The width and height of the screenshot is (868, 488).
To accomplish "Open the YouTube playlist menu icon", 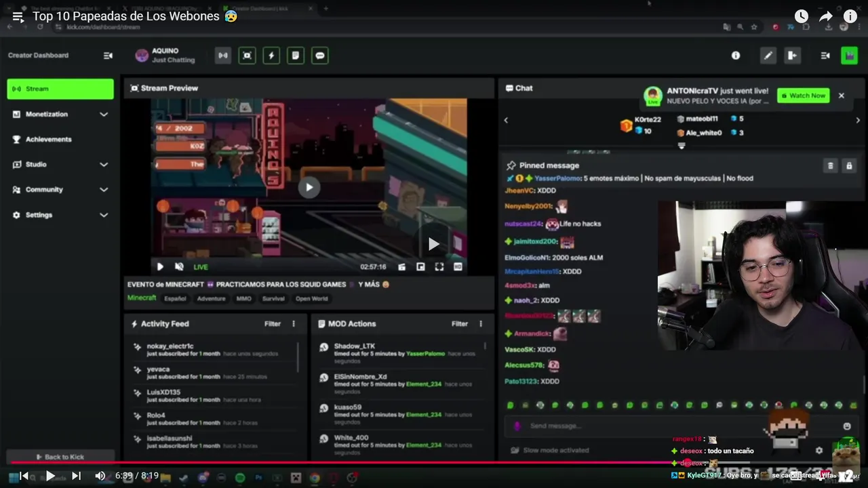I will coord(18,17).
